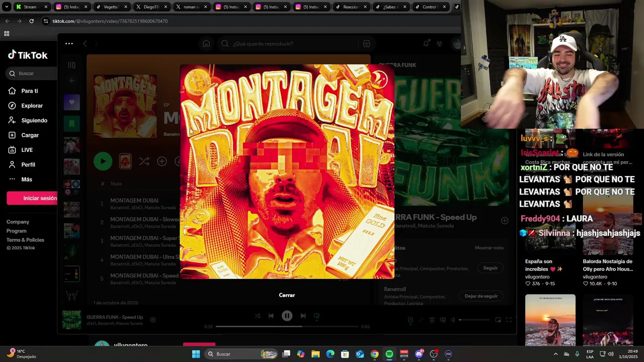The height and width of the screenshot is (362, 644).
Task: Expand Your Library sidebar in Spotify
Action: (72, 65)
